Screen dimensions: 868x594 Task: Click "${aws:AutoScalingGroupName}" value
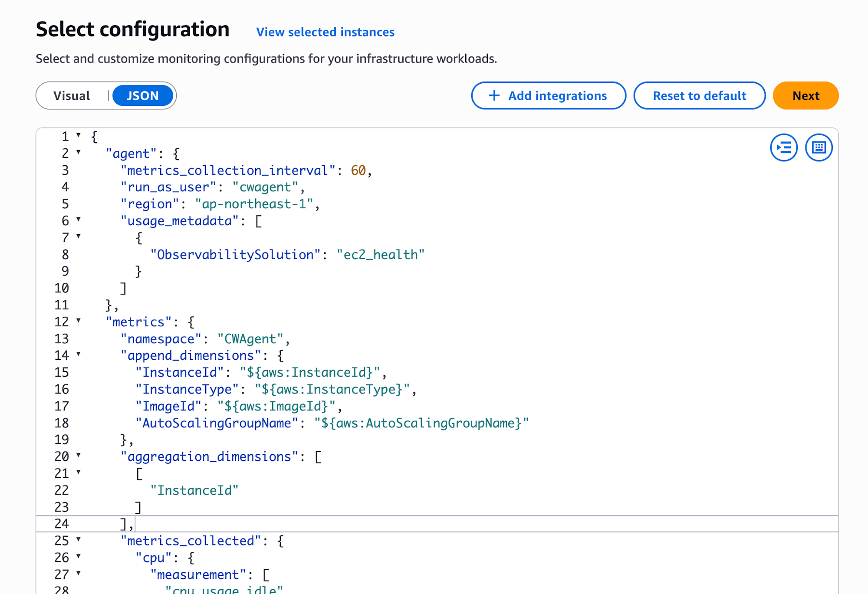pyautogui.click(x=421, y=423)
